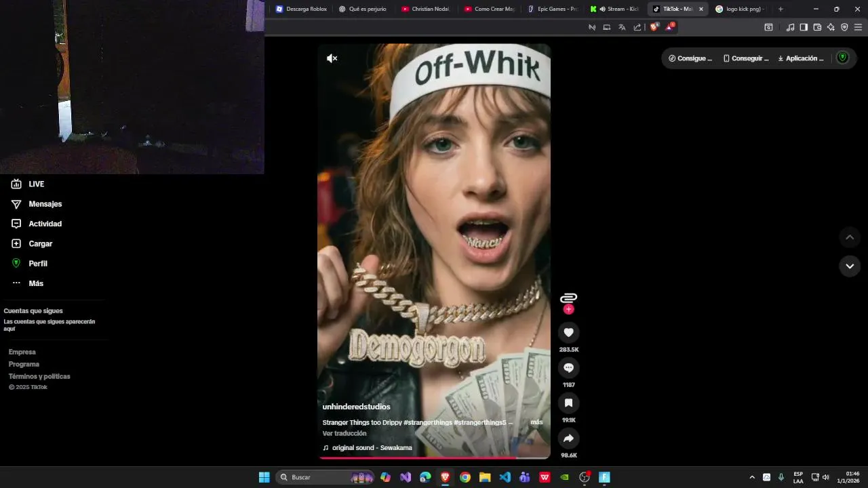The width and height of the screenshot is (868, 488).
Task: Expand video caption with 'más'
Action: [536, 422]
